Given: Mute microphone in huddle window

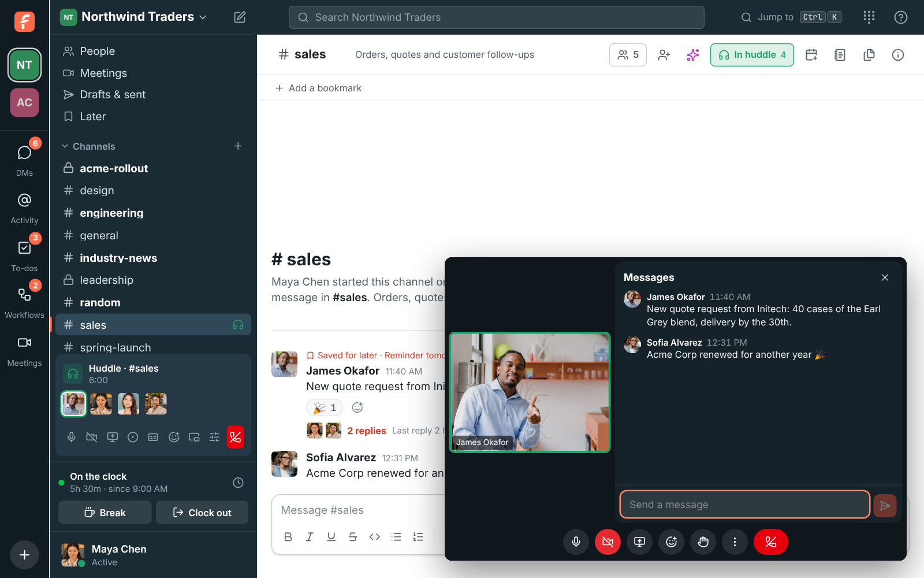Looking at the screenshot, I should 576,542.
